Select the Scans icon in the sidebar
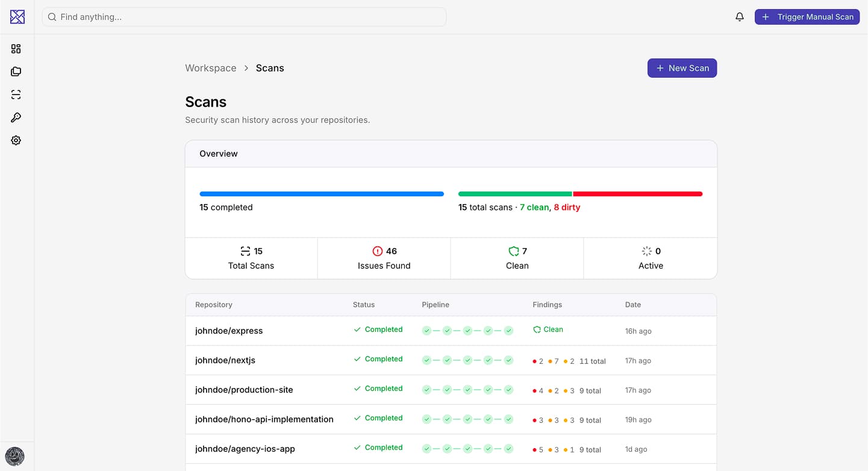This screenshot has width=868, height=471. click(16, 94)
